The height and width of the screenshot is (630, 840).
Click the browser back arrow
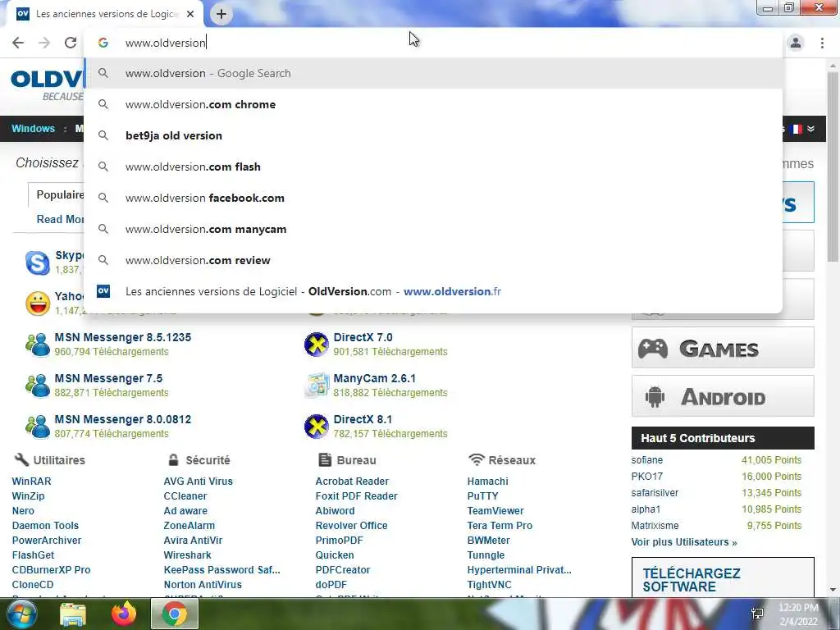tap(18, 43)
